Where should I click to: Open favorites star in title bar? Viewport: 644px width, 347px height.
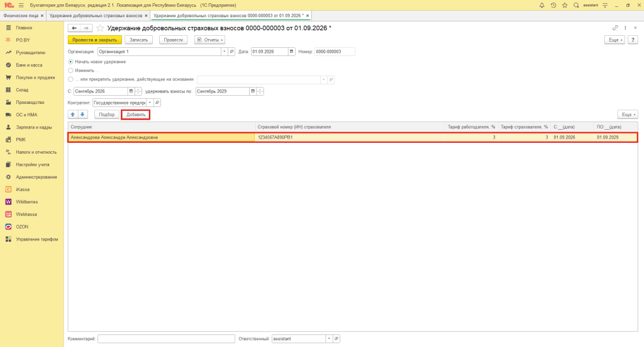point(565,5)
